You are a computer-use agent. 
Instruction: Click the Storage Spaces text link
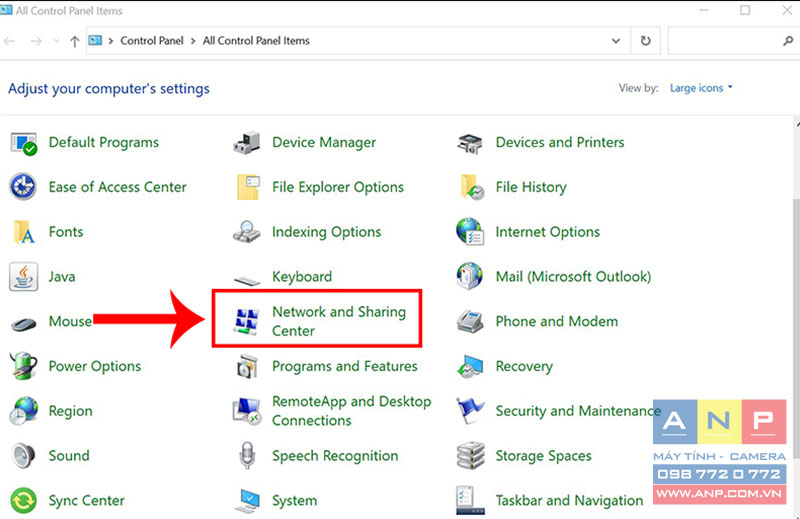coord(543,456)
